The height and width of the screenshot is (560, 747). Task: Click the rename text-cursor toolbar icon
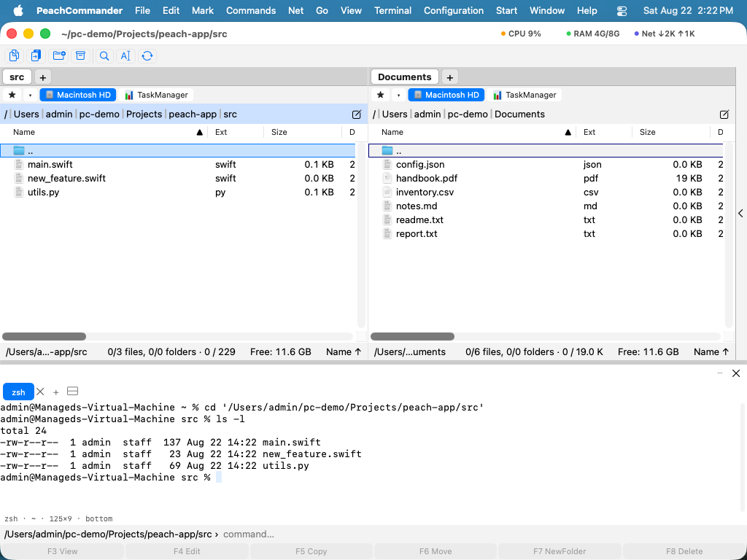click(x=125, y=55)
